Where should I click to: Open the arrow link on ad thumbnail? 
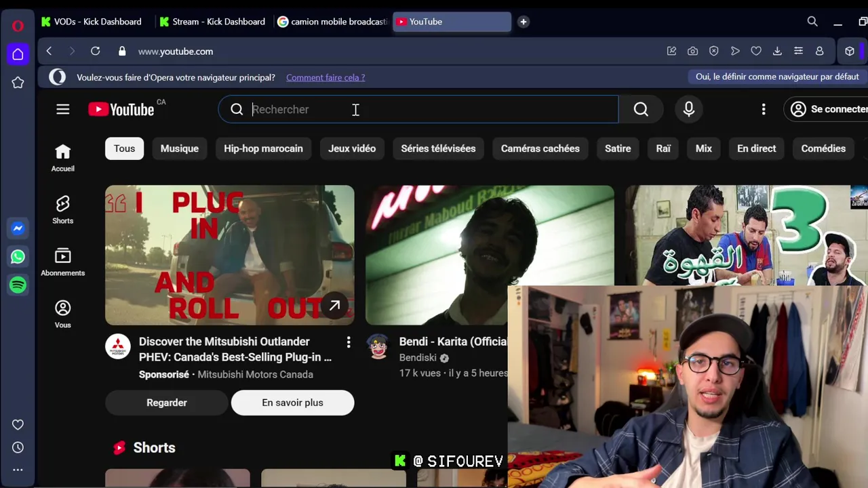[334, 306]
